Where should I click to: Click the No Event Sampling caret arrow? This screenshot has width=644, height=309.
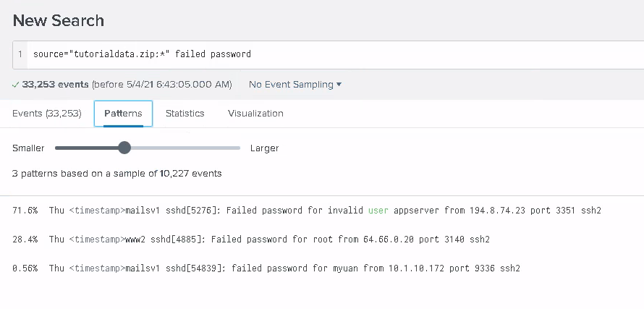click(339, 85)
